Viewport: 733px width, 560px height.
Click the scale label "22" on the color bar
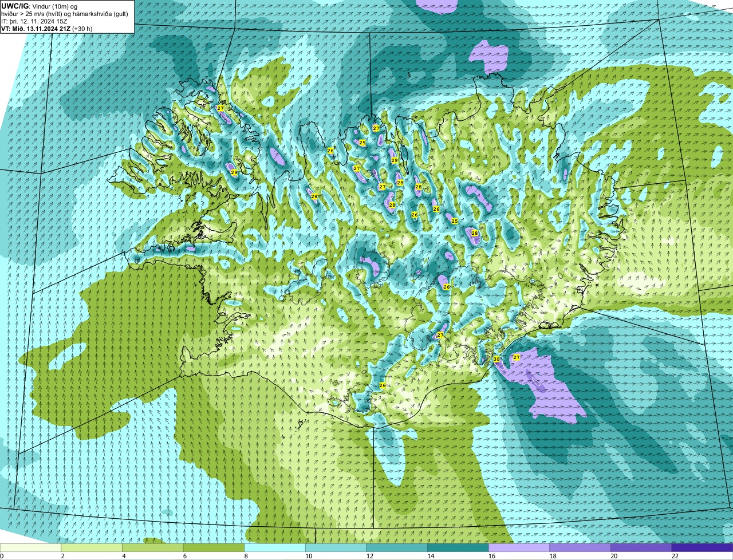(x=675, y=556)
